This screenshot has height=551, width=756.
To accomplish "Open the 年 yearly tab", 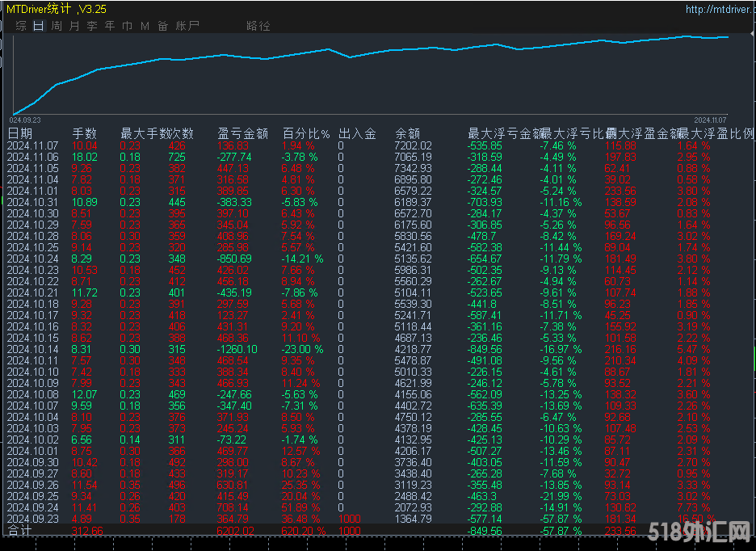I will (110, 26).
